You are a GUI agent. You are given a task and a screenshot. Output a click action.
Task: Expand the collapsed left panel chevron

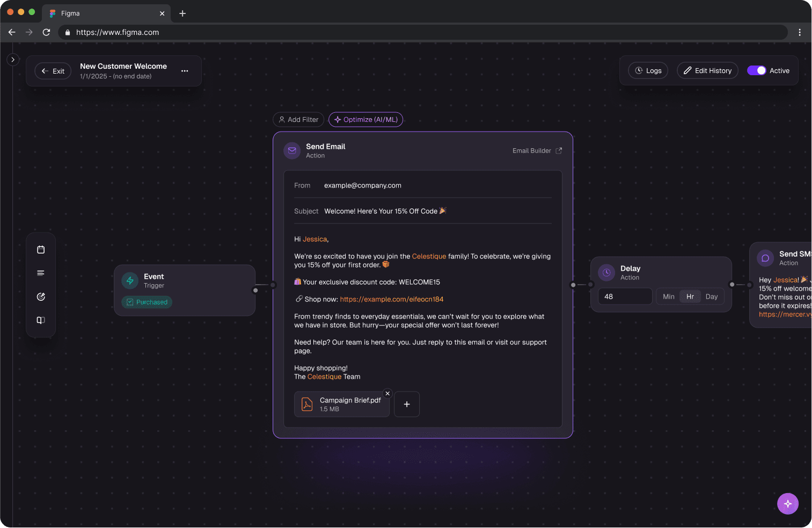point(12,59)
